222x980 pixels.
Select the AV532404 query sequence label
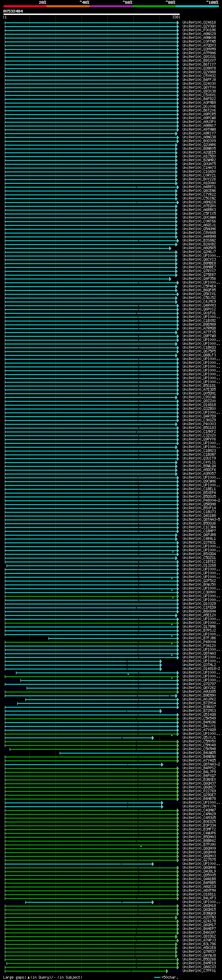[13, 11]
